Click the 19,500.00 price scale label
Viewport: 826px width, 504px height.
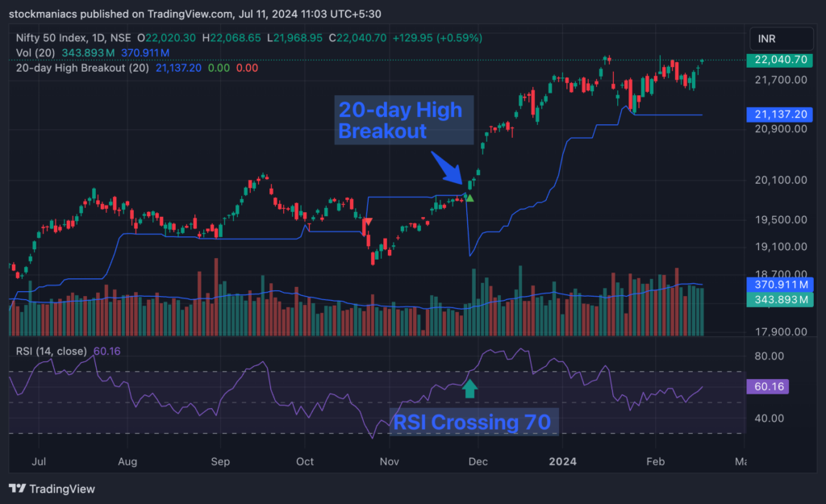(x=781, y=219)
